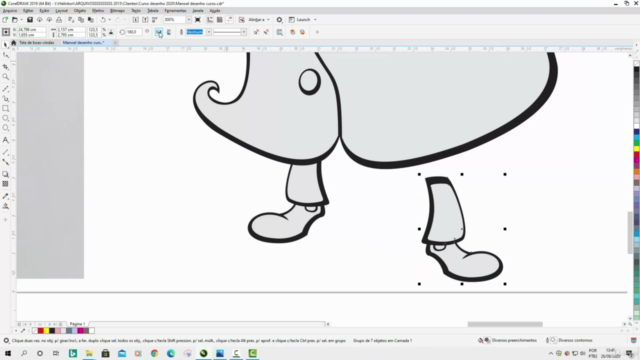Open the Objeto menu
Screen dimensions: 640x360
[80, 11]
